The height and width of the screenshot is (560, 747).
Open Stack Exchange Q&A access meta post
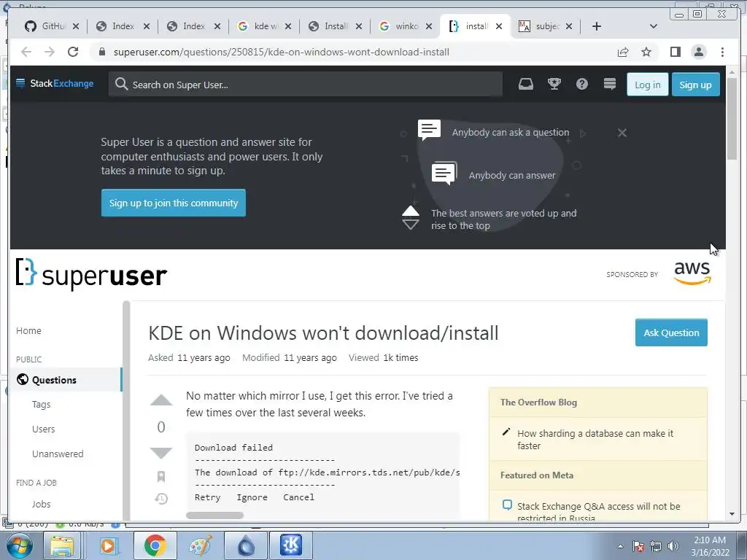(x=598, y=512)
